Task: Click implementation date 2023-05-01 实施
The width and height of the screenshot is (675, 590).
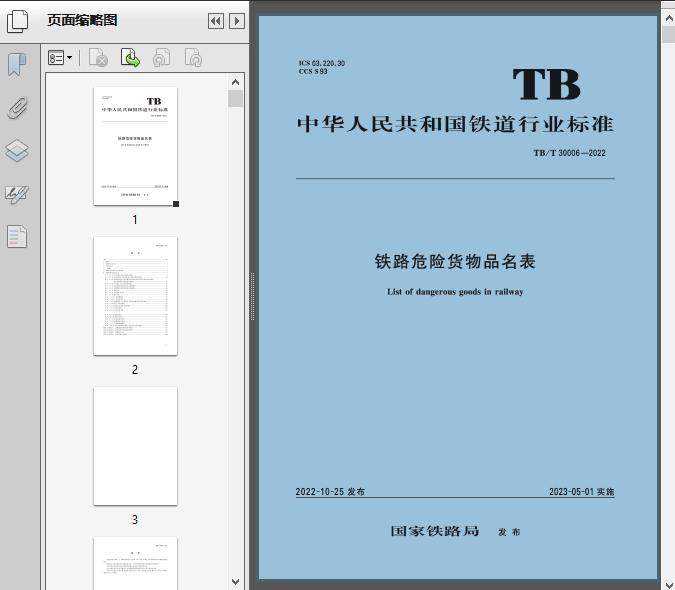Action: tap(582, 491)
